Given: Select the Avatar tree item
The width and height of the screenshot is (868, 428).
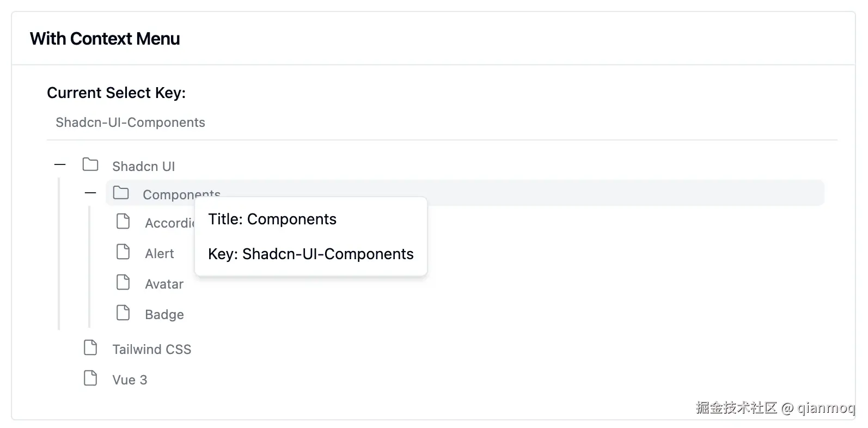Looking at the screenshot, I should [164, 284].
